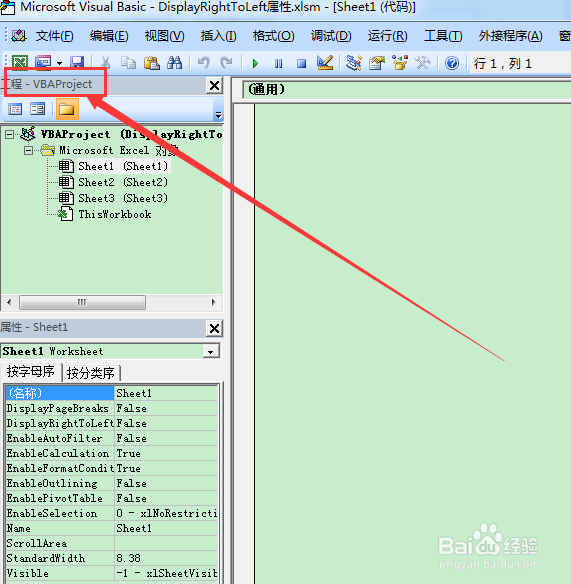571x584 pixels.
Task: Open Visual Basic Help question mark icon
Action: (x=452, y=63)
